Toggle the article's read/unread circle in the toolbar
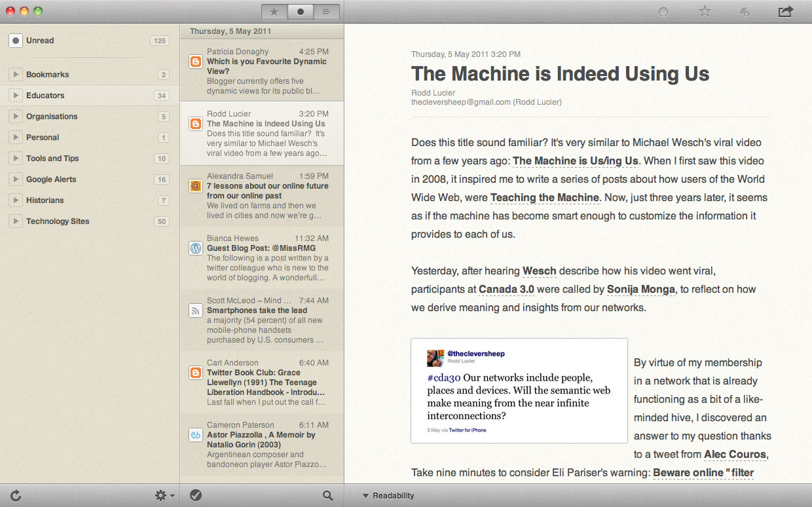The width and height of the screenshot is (812, 507). coord(663,12)
